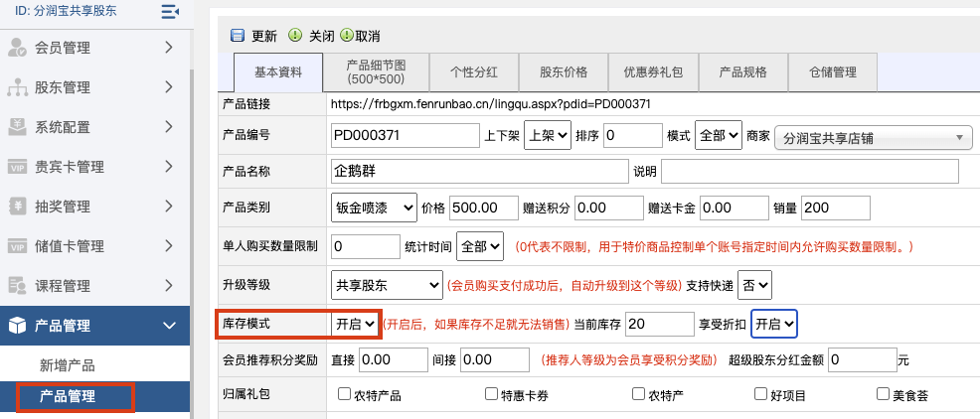Viewport: 980px width, 419px height.
Task: Click 新增产品 in the sidebar
Action: [x=68, y=364]
